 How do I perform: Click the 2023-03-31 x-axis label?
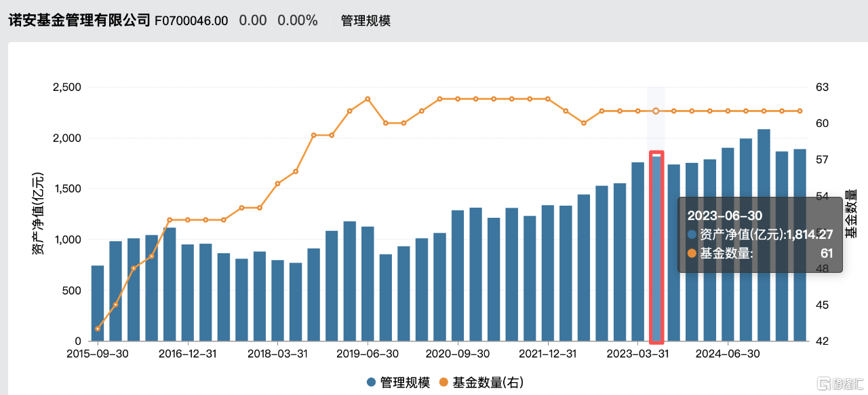pos(638,354)
